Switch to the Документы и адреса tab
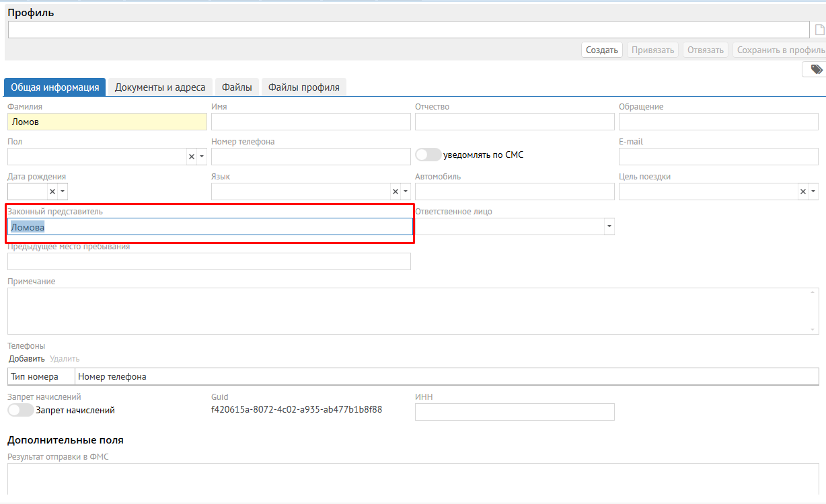The image size is (826, 504). (160, 87)
